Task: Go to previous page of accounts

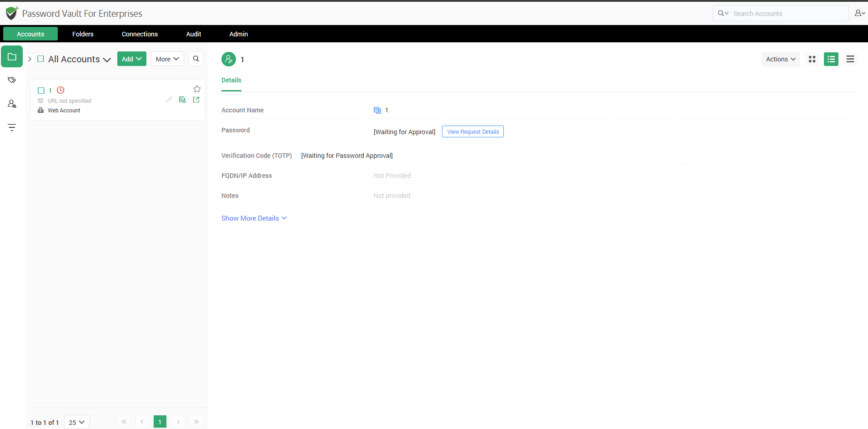Action: click(142, 422)
